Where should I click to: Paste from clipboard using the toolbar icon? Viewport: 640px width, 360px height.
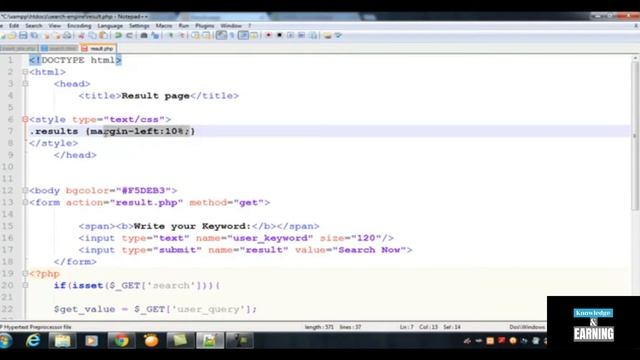104,36
